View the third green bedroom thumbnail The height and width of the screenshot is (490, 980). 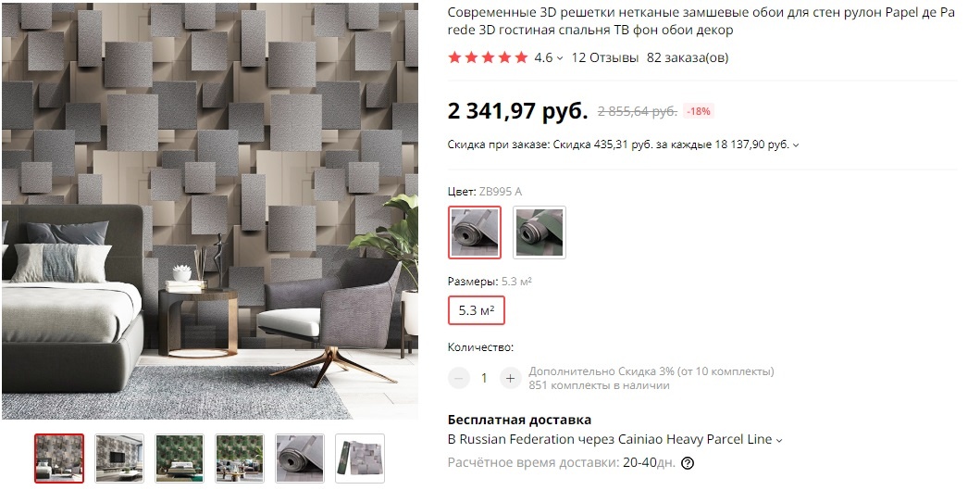click(x=180, y=459)
